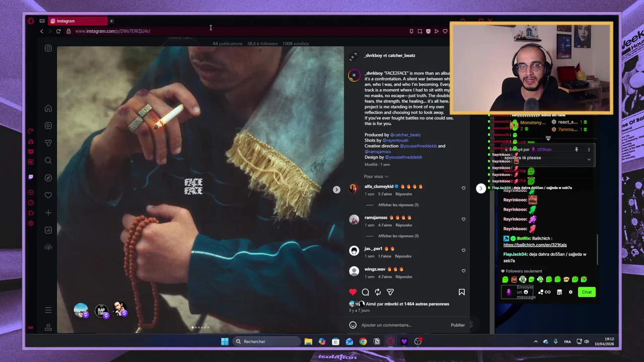Open a new browser tab
This screenshot has width=644, height=362.
click(111, 21)
